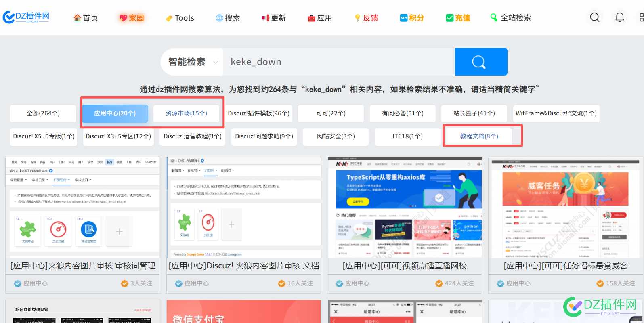Select the 站长圈子(41个) filter tab

pyautogui.click(x=474, y=113)
